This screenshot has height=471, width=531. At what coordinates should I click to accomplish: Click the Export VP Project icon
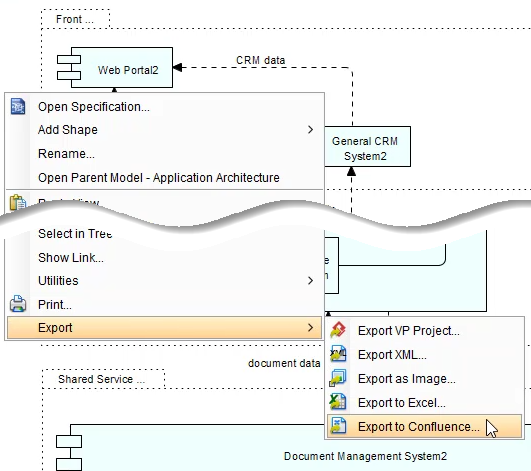coord(338,330)
